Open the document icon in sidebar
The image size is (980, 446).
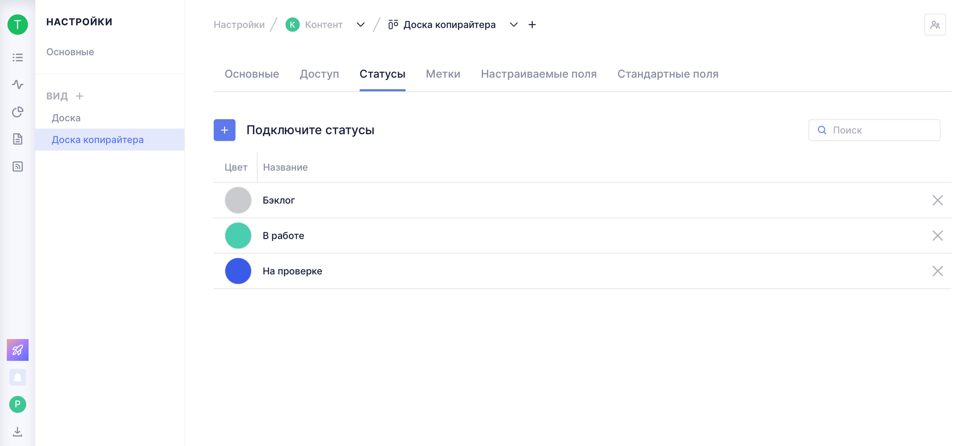click(x=18, y=139)
